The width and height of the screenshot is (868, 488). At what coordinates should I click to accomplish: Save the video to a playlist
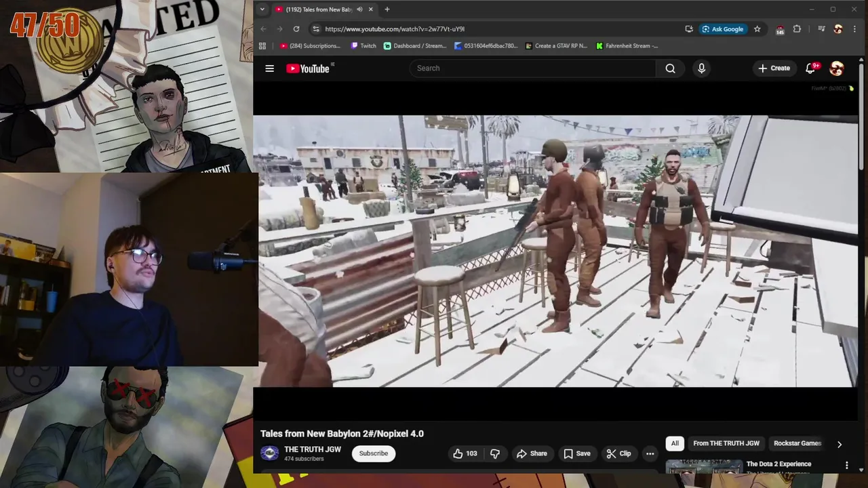point(577,453)
